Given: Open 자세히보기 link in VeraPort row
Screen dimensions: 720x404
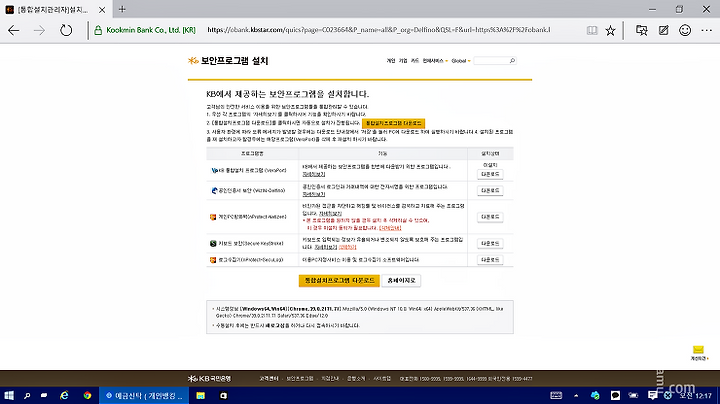Looking at the screenshot, I should (314, 174).
